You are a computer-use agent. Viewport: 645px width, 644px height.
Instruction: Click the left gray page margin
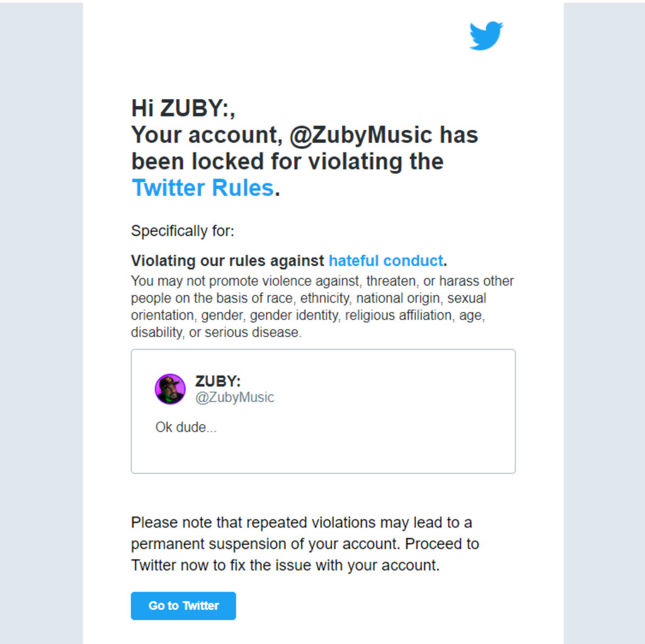(41, 315)
